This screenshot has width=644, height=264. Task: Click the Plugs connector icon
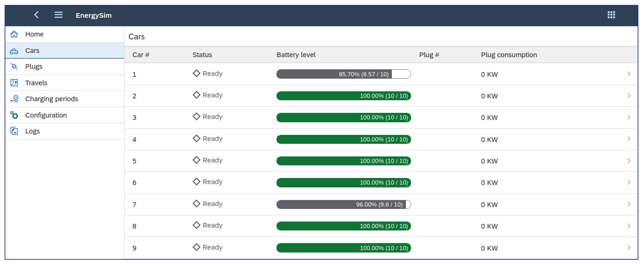14,66
